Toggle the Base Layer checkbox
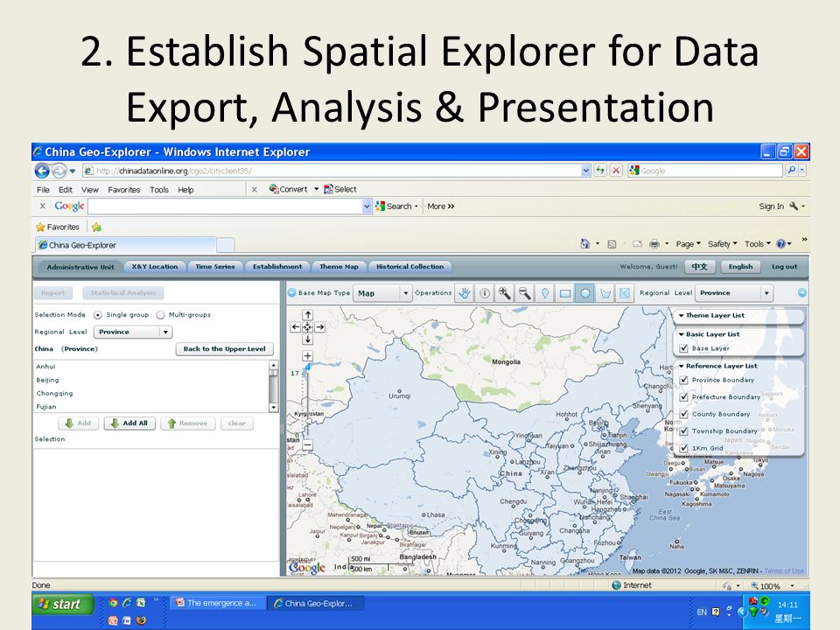Screen dimensions: 840x630 coord(683,348)
